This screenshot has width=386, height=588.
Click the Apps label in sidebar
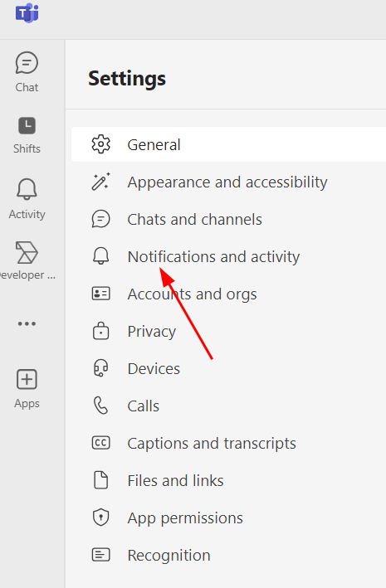point(27,404)
